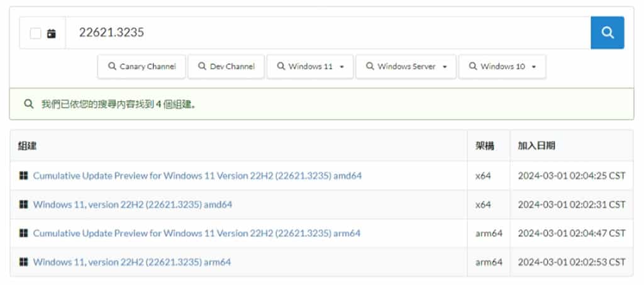This screenshot has height=285, width=644.
Task: Click date 2024-03-01 02:02:53 CST
Action: 571,262
